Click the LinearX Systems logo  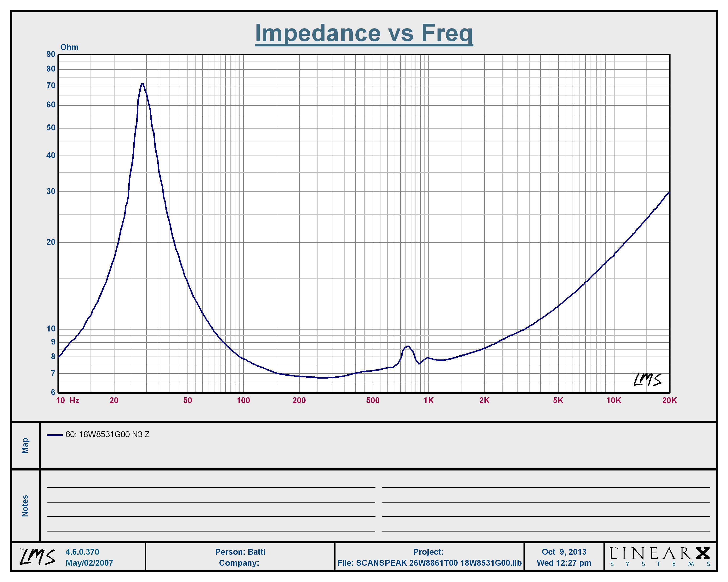pyautogui.click(x=660, y=557)
